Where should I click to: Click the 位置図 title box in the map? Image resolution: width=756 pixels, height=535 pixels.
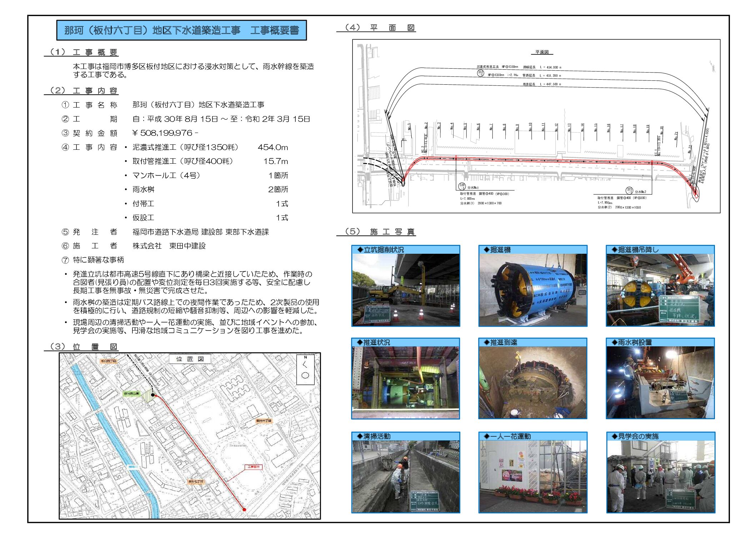[190, 359]
